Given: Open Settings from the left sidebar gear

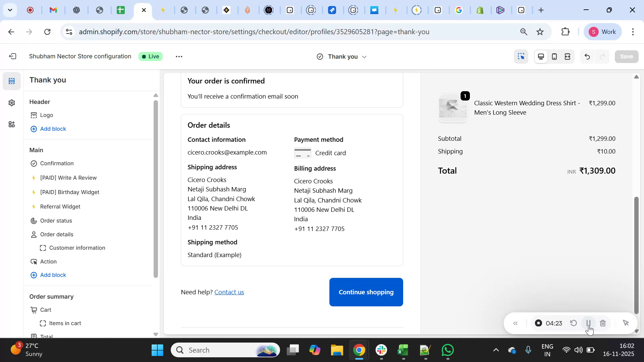Looking at the screenshot, I should coord(12,103).
